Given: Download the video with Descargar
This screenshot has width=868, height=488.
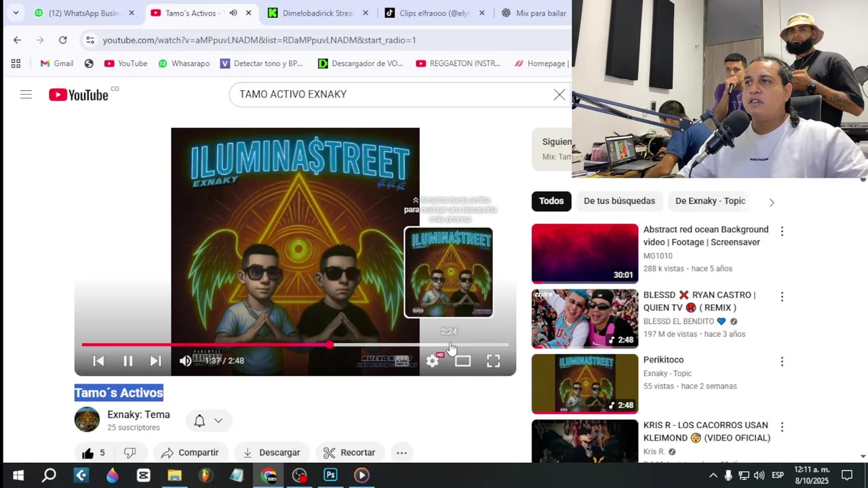Looking at the screenshot, I should click(271, 453).
